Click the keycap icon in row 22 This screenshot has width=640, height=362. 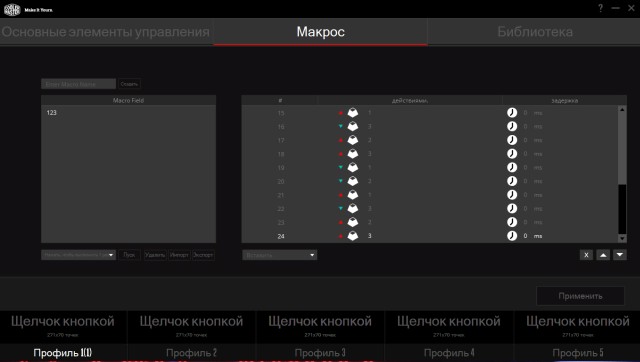coord(353,209)
